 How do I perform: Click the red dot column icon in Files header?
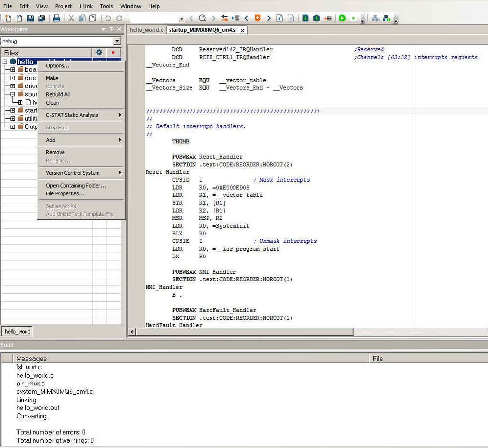113,52
